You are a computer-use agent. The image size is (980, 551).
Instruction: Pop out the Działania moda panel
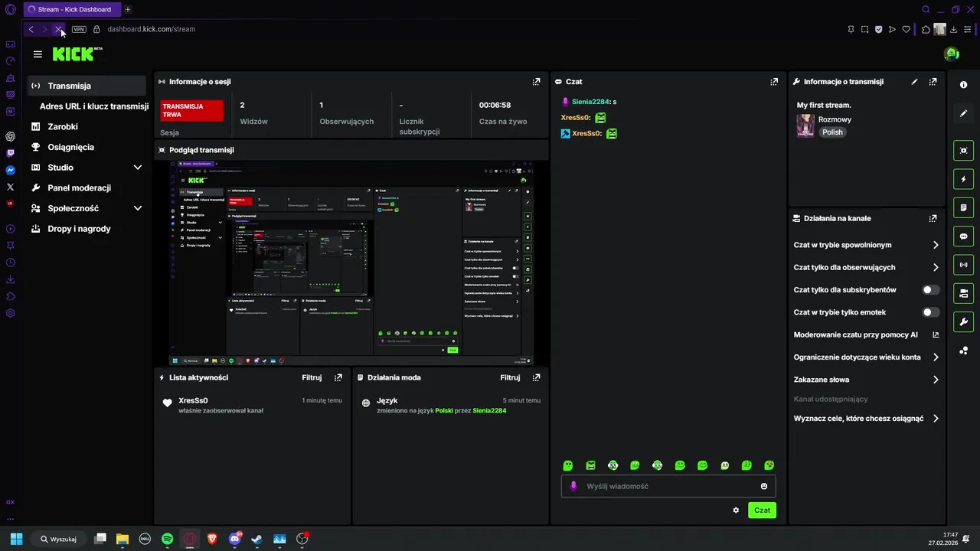pyautogui.click(x=536, y=377)
